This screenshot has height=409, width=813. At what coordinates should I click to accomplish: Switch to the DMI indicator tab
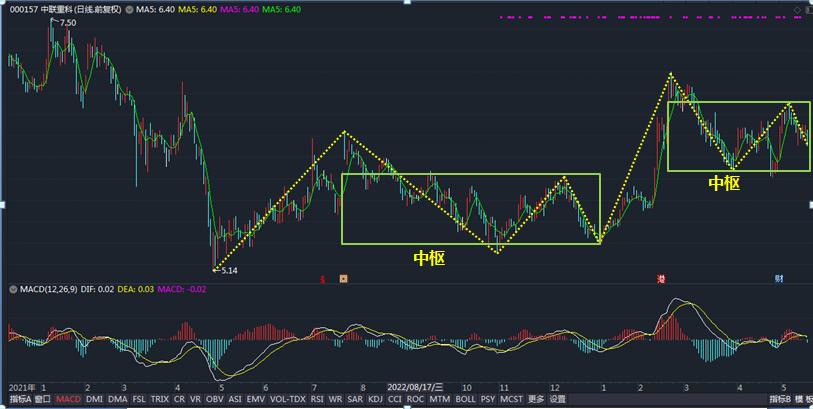[94, 399]
